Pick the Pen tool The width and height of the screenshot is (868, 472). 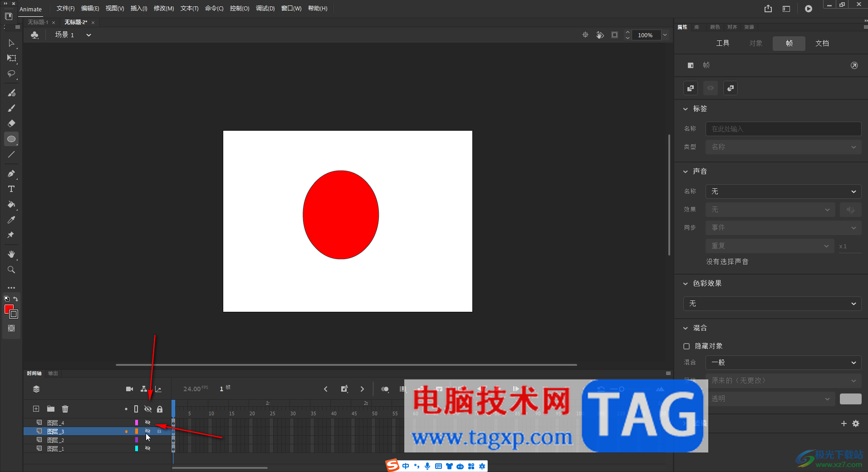pyautogui.click(x=11, y=173)
